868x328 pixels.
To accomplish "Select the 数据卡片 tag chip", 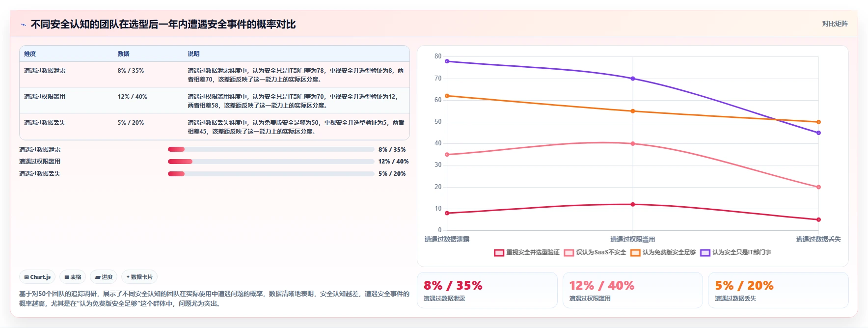I will pyautogui.click(x=139, y=277).
